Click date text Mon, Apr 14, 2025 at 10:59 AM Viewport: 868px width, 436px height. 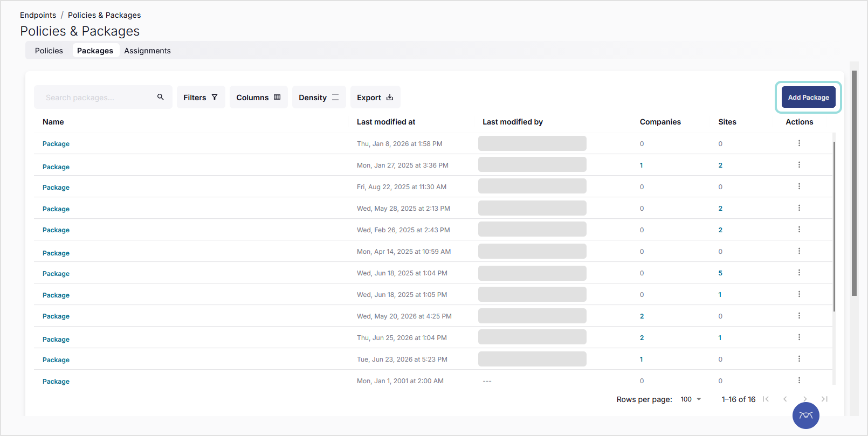404,252
